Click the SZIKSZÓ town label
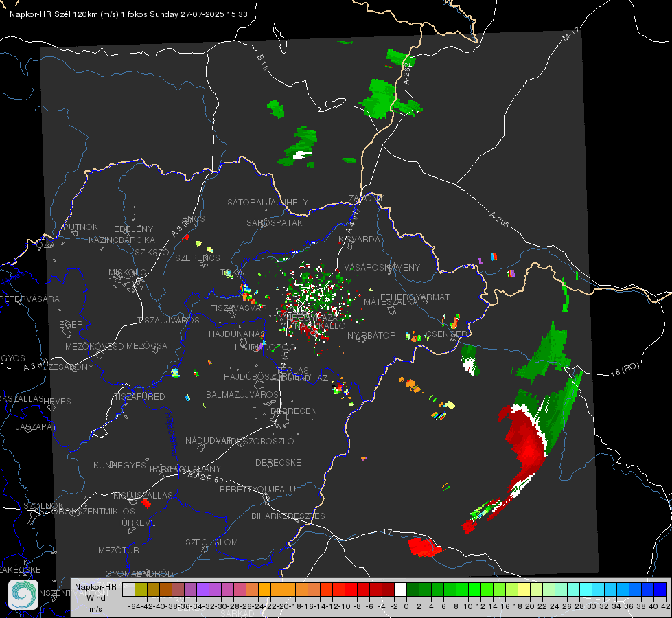672x618 pixels. point(152,252)
